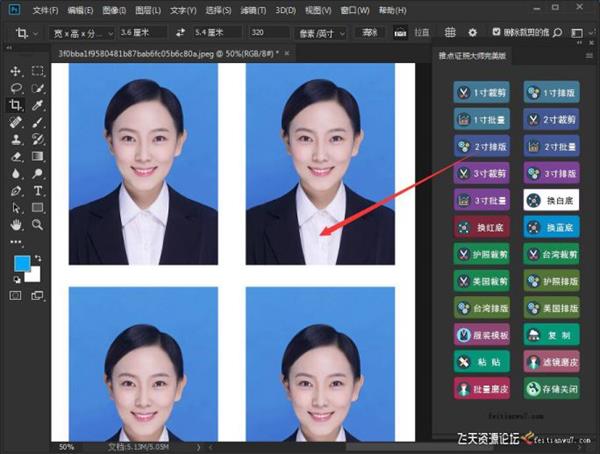Click the blue foreground color swatch

tap(22, 263)
